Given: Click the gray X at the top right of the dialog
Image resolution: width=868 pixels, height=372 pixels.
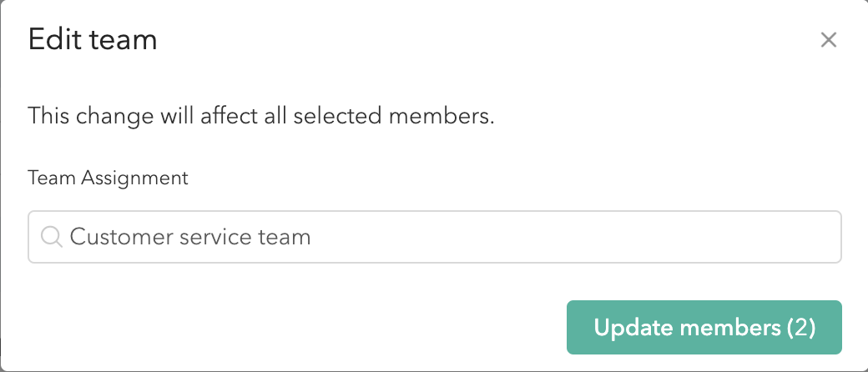Looking at the screenshot, I should click(x=828, y=40).
